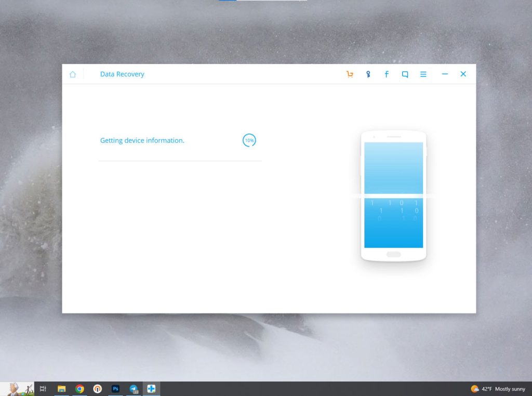Launch Google Chrome from the taskbar

coord(79,389)
